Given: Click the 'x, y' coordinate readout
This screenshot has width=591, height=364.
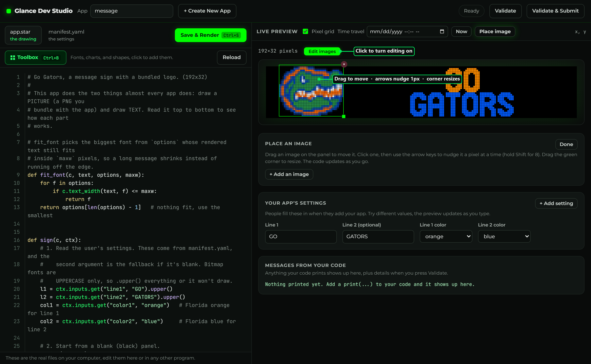Looking at the screenshot, I should coord(580,32).
